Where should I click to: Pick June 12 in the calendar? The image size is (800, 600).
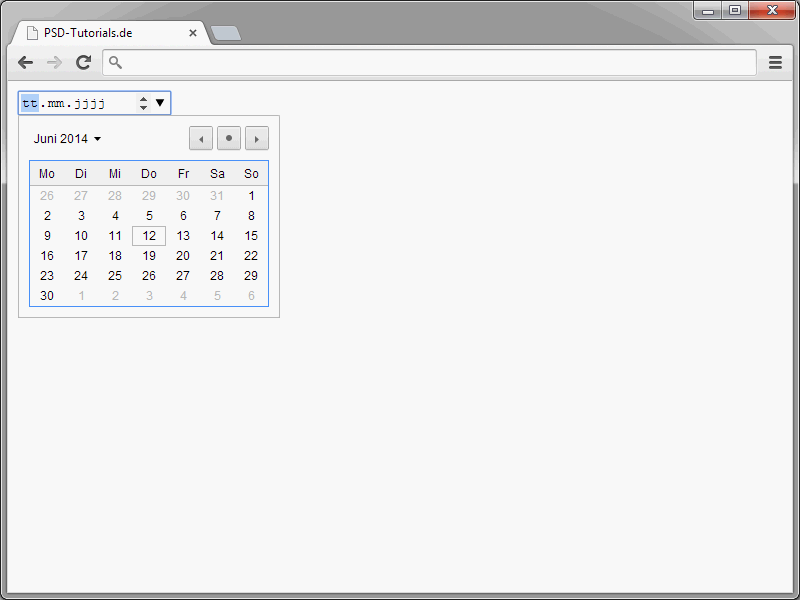149,236
